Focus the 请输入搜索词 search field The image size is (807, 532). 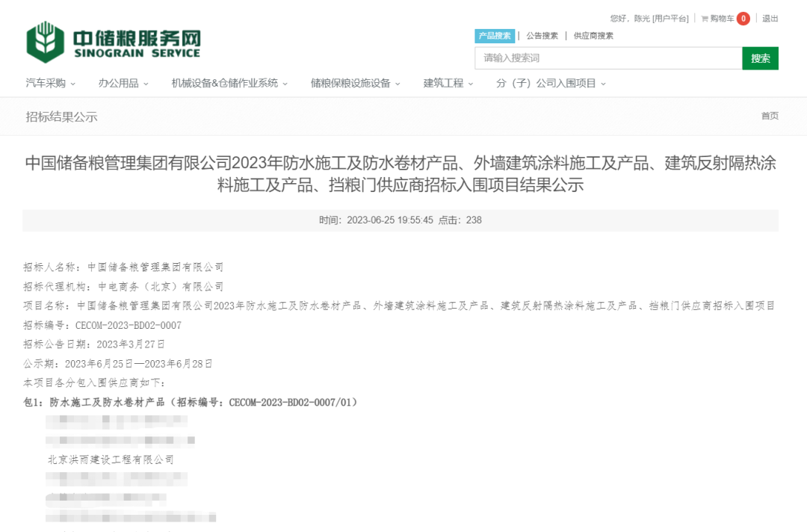tap(608, 58)
